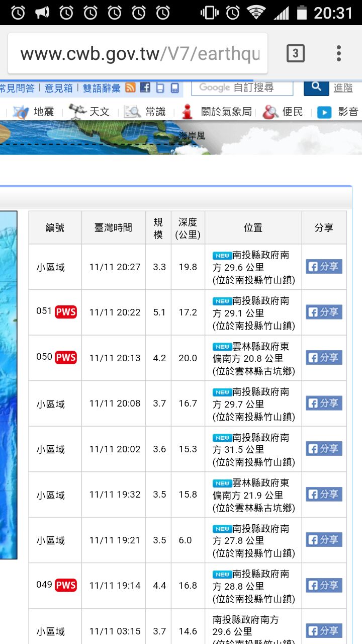The width and height of the screenshot is (362, 644).
Task: Open the 11/11 20:22 magnitude 5.1 earthquake location
Action: tap(253, 313)
